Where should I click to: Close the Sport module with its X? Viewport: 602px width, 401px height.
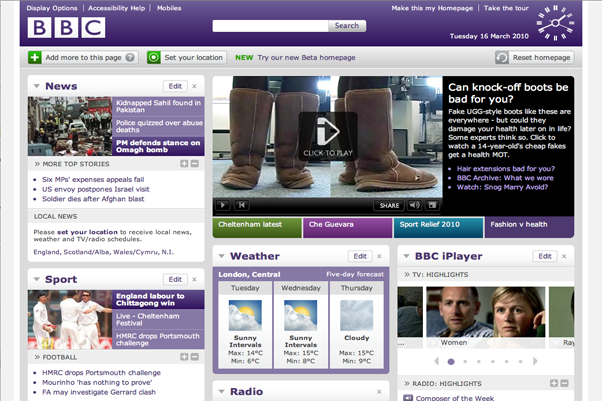[x=195, y=280]
